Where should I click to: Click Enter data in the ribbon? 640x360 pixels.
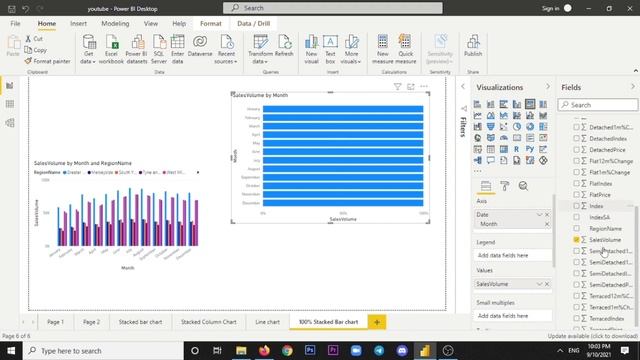click(x=178, y=49)
